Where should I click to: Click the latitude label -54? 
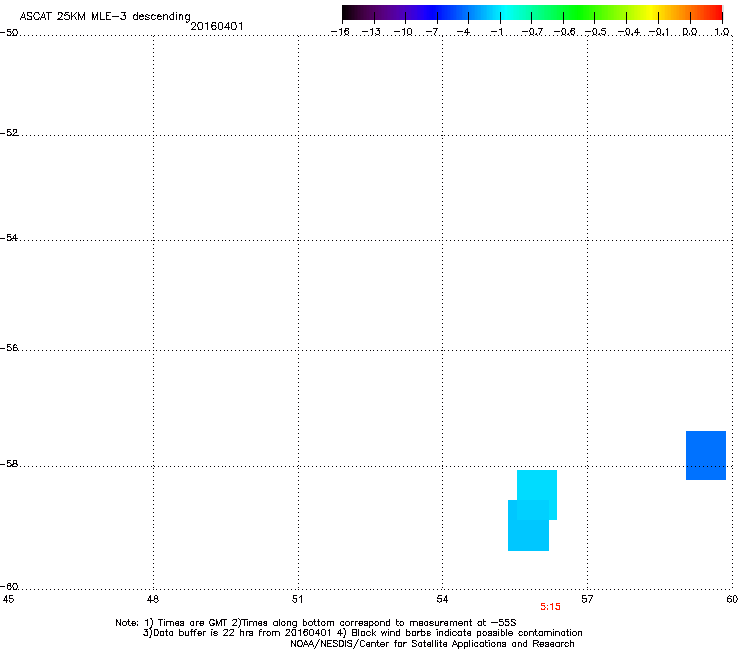[x=9, y=238]
